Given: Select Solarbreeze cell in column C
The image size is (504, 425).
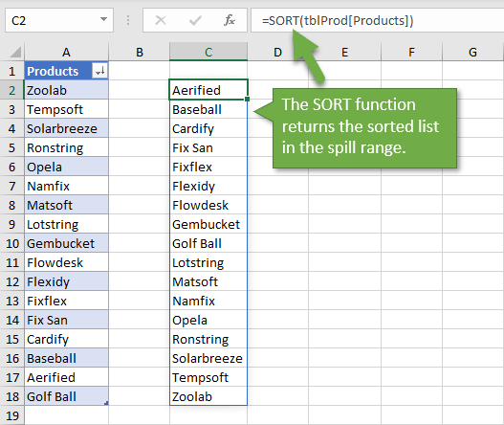Looking at the screenshot, I should click(x=208, y=358).
